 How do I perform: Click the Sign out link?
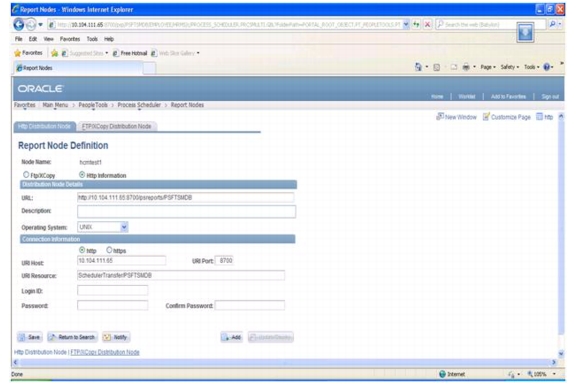coord(550,96)
